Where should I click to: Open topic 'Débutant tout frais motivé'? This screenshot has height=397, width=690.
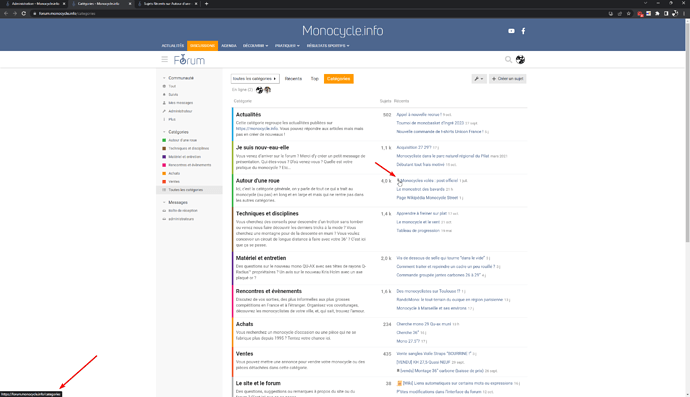pos(420,165)
